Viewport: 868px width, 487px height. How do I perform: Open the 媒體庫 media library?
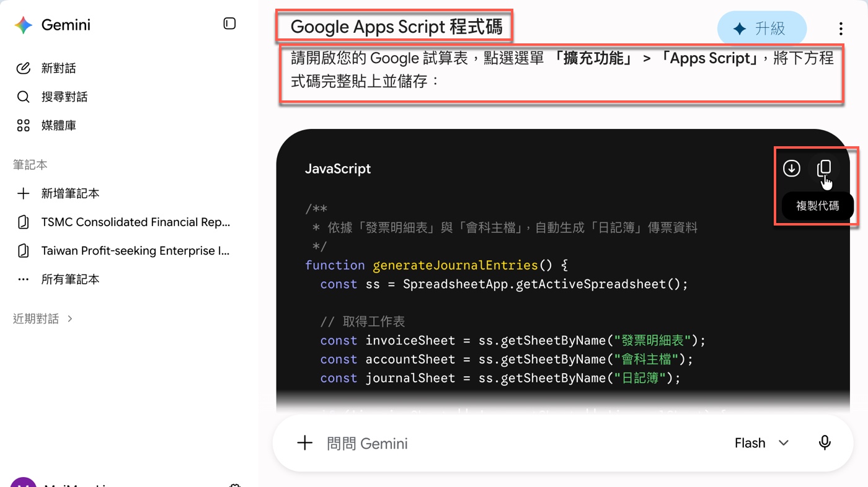59,125
